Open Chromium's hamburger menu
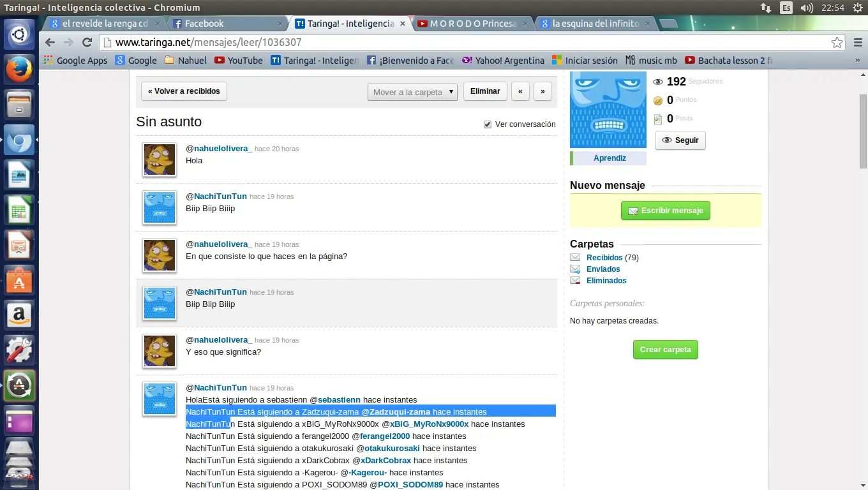The height and width of the screenshot is (490, 868). [857, 43]
